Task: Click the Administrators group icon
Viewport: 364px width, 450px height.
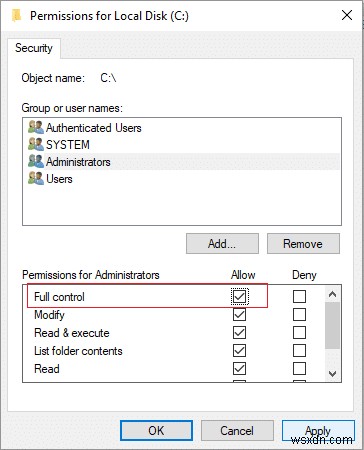Action: tap(36, 162)
